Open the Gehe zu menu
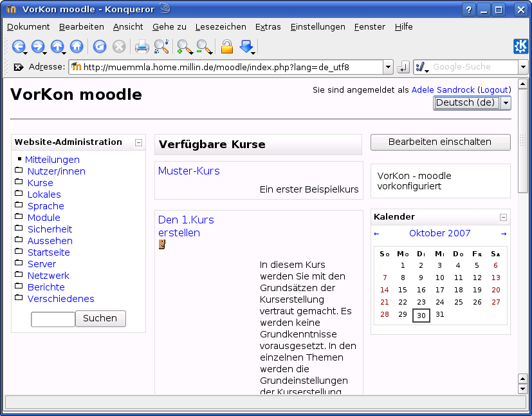 pyautogui.click(x=169, y=27)
